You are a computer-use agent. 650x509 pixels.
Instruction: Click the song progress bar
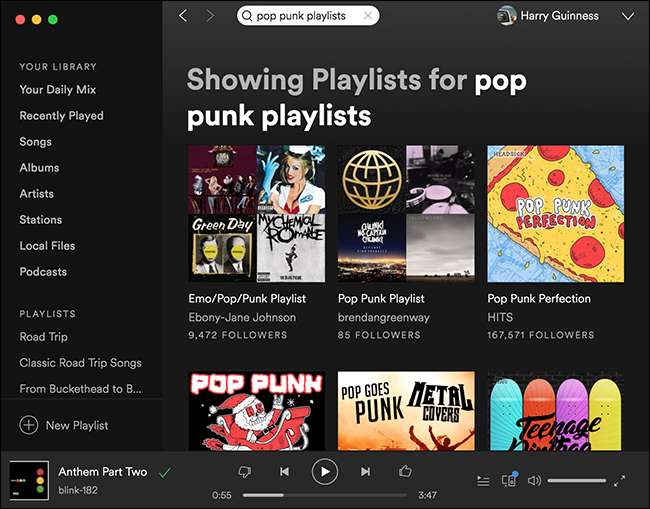pos(324,495)
